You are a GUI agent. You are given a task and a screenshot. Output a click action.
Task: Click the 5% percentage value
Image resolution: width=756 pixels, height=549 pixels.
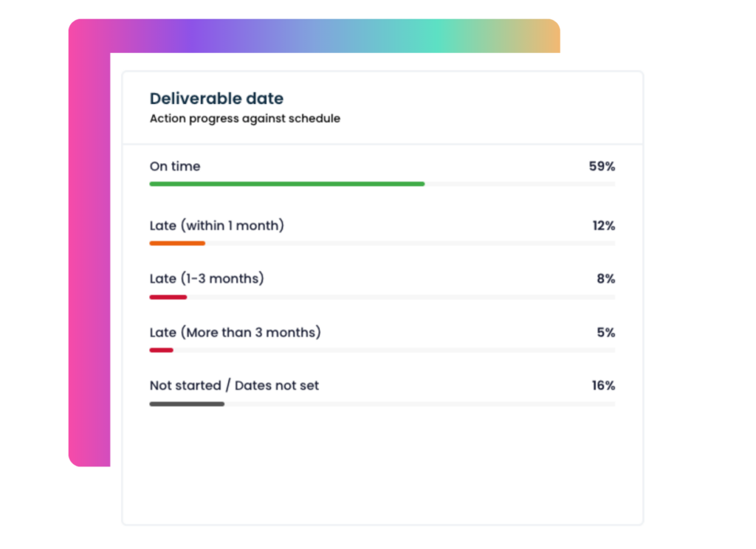coord(605,333)
